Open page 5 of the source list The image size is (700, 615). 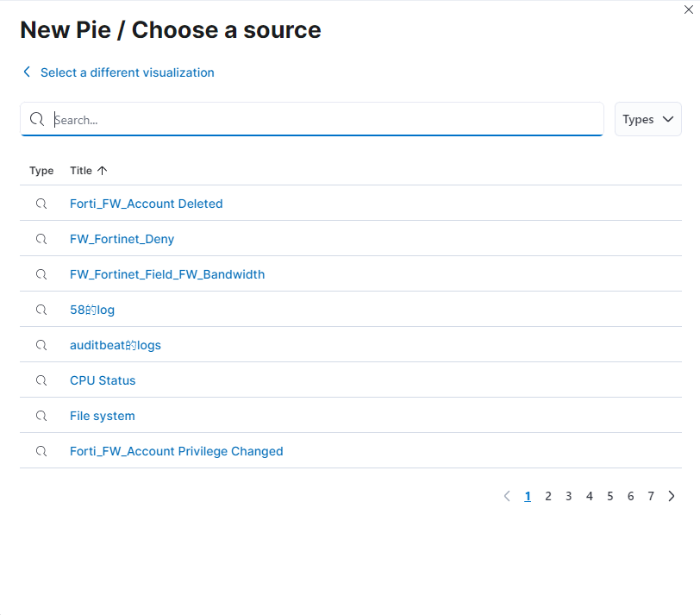click(609, 496)
